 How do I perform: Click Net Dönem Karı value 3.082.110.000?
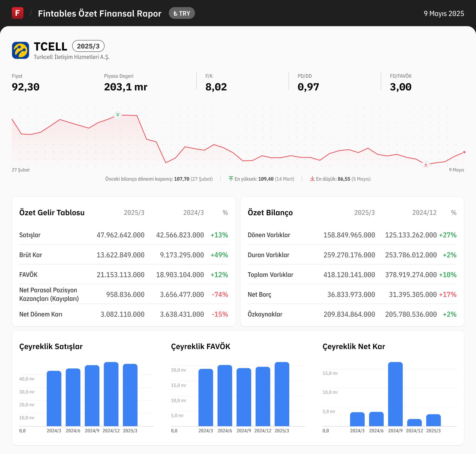pyautogui.click(x=122, y=314)
